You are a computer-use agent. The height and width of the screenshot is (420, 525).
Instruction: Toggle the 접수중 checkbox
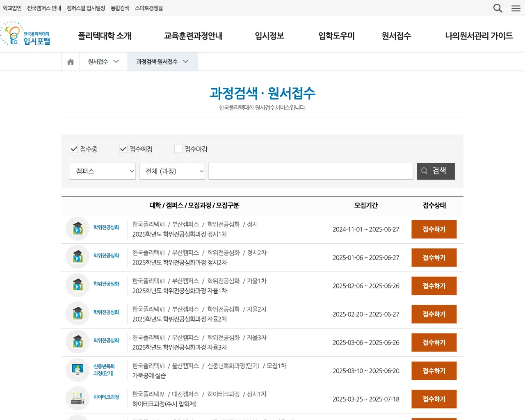(x=74, y=149)
